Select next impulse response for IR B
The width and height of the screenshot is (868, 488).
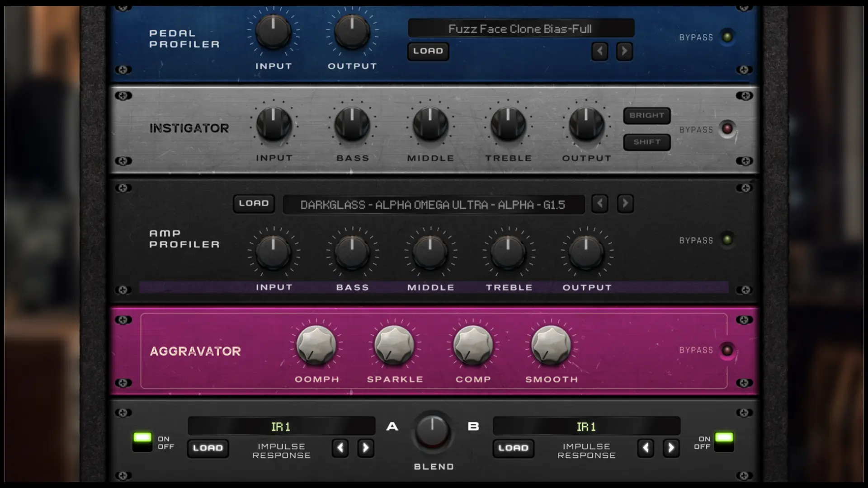pyautogui.click(x=671, y=448)
